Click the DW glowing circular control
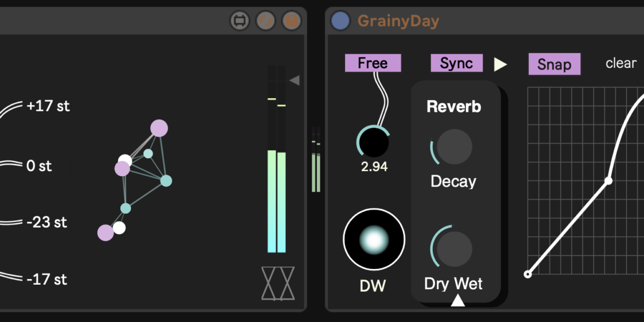644x322 pixels. [374, 240]
